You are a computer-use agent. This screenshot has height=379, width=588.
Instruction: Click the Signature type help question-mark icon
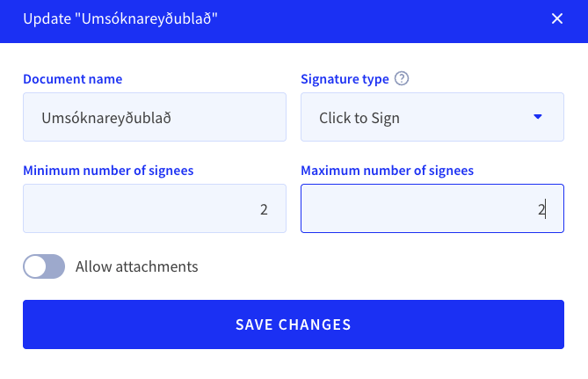[x=402, y=78]
